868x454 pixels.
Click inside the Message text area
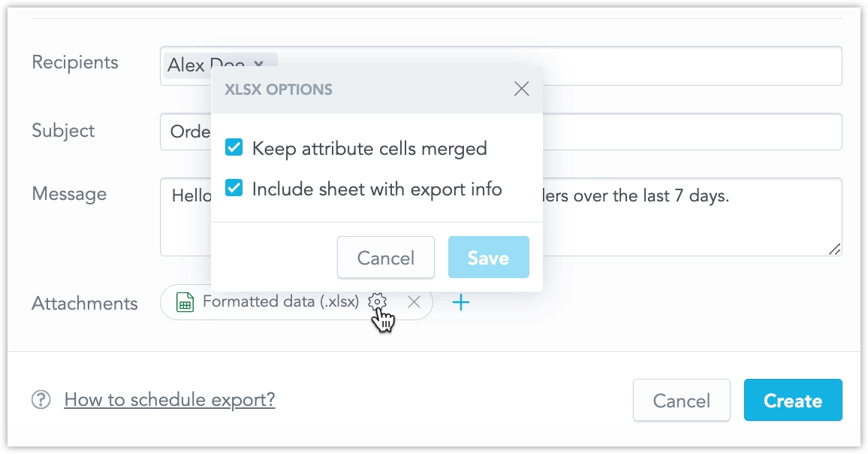(676, 218)
